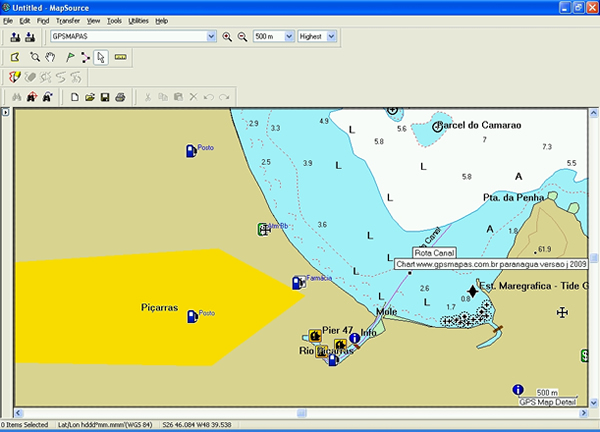Select the Hand pan tool
Image resolution: width=600 pixels, height=432 pixels.
pyautogui.click(x=49, y=57)
